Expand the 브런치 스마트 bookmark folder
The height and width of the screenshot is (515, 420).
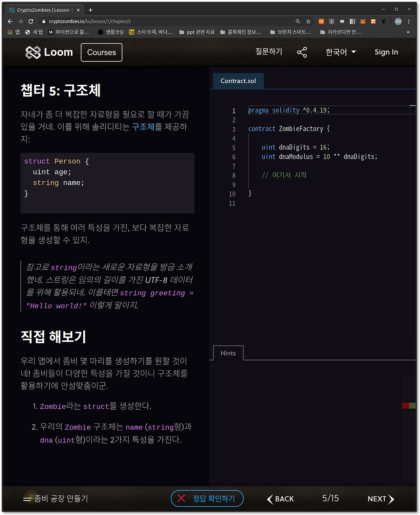[x=290, y=32]
